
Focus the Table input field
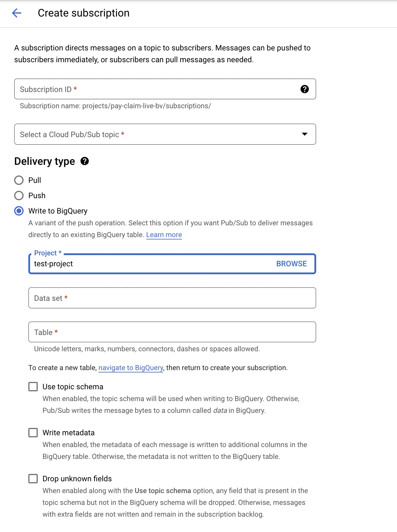[172, 332]
